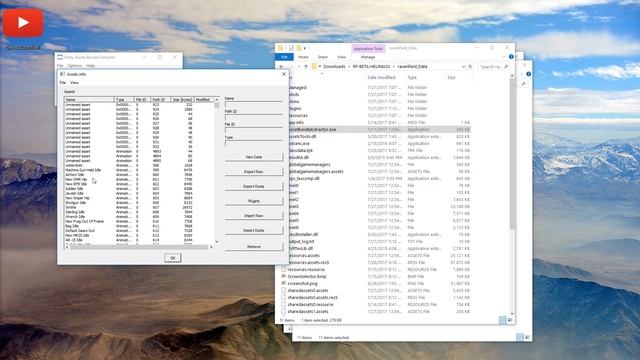This screenshot has width=640, height=360.
Task: Open the Options menu in Unity Assets Bundle Extractor
Action: 74,65
